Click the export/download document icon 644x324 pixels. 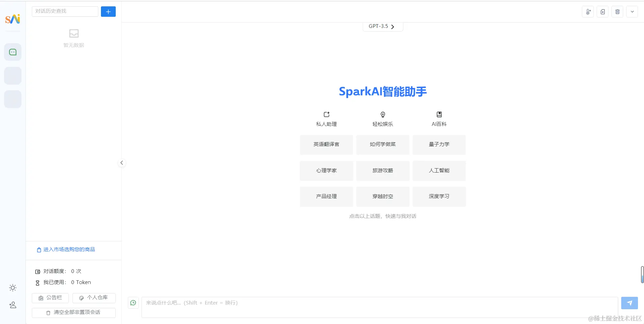pos(603,12)
